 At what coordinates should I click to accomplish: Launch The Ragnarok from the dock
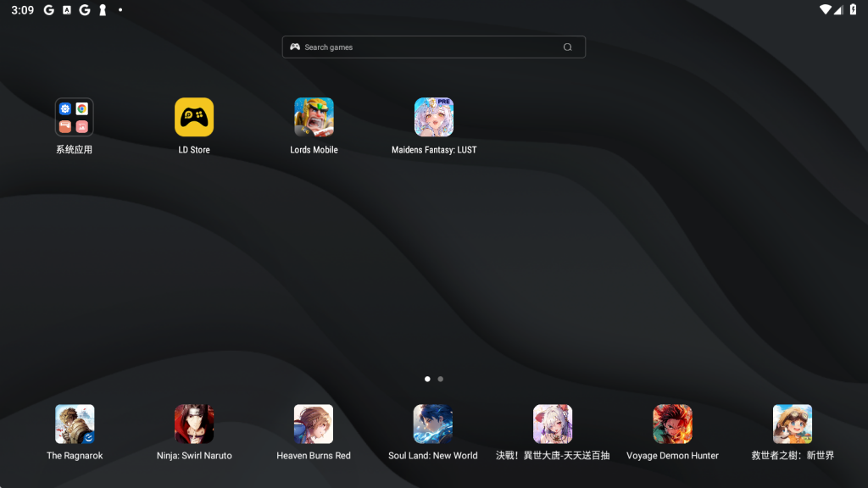75,424
